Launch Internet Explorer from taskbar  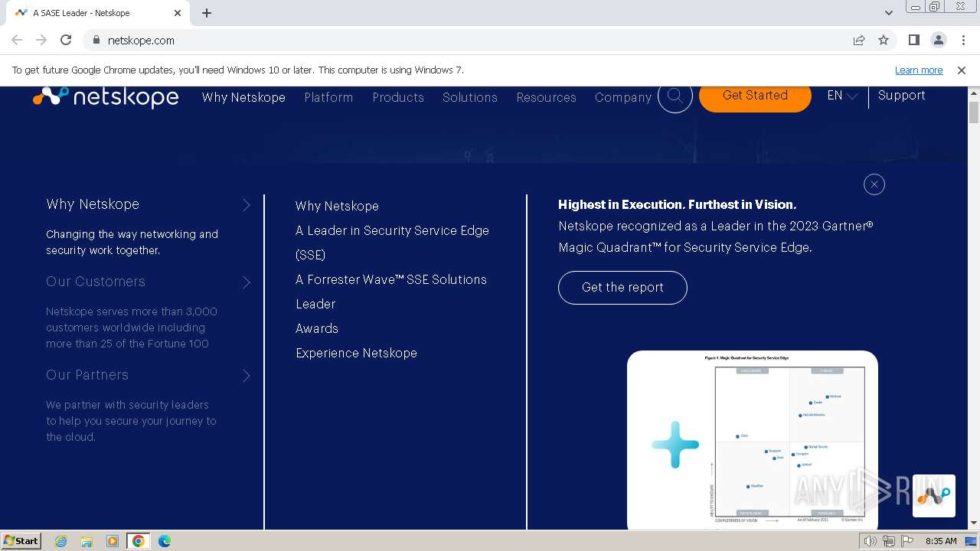tap(61, 541)
